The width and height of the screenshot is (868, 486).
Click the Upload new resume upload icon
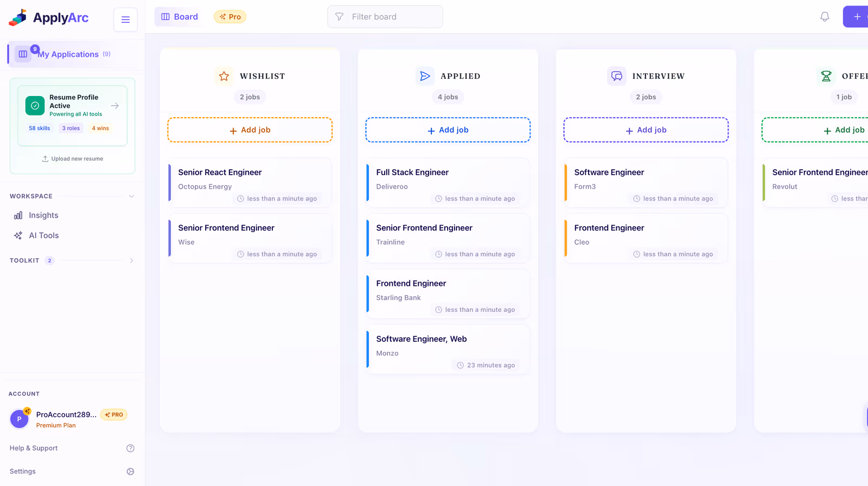(x=45, y=159)
